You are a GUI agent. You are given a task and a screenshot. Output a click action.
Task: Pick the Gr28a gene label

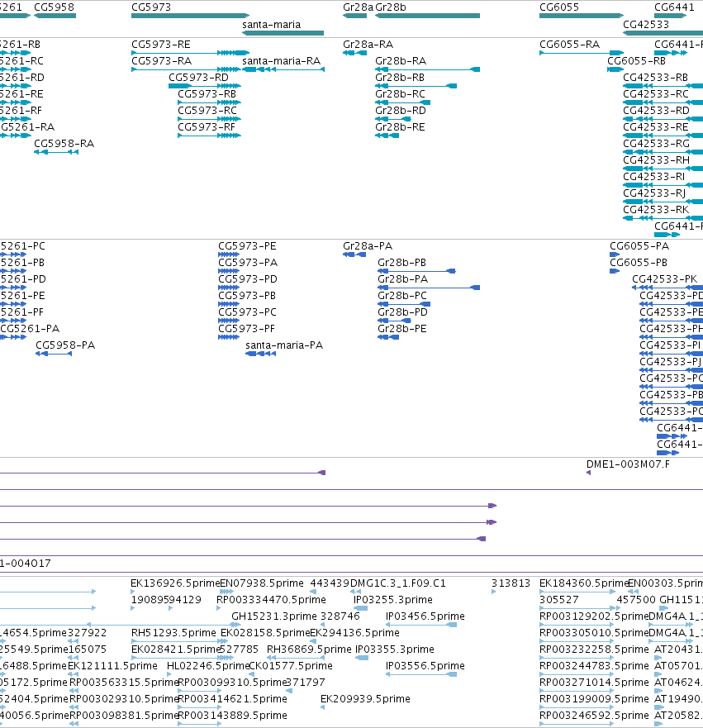[x=358, y=7]
